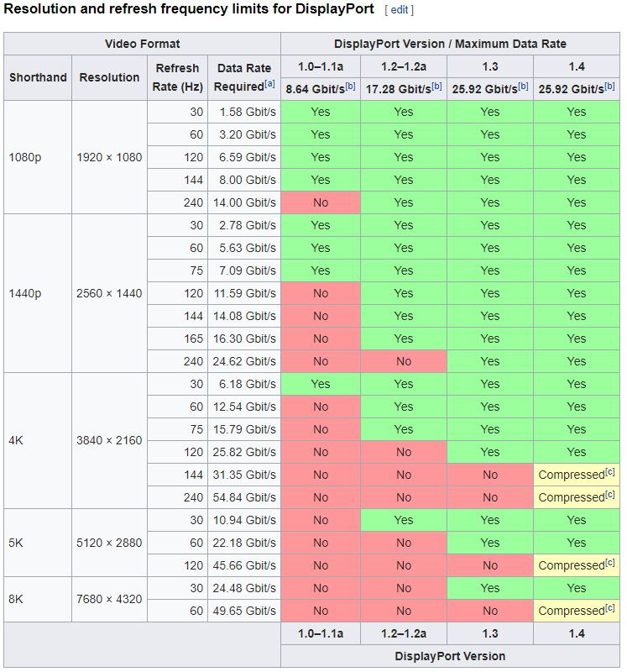
Task: Click the 1.3 Yes cell for 4K 120 Hz
Action: (x=490, y=452)
